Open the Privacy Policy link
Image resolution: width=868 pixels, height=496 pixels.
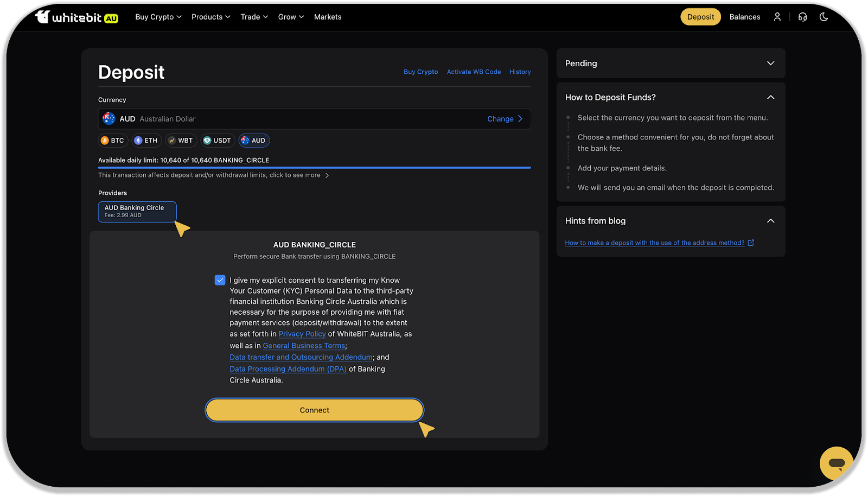302,334
